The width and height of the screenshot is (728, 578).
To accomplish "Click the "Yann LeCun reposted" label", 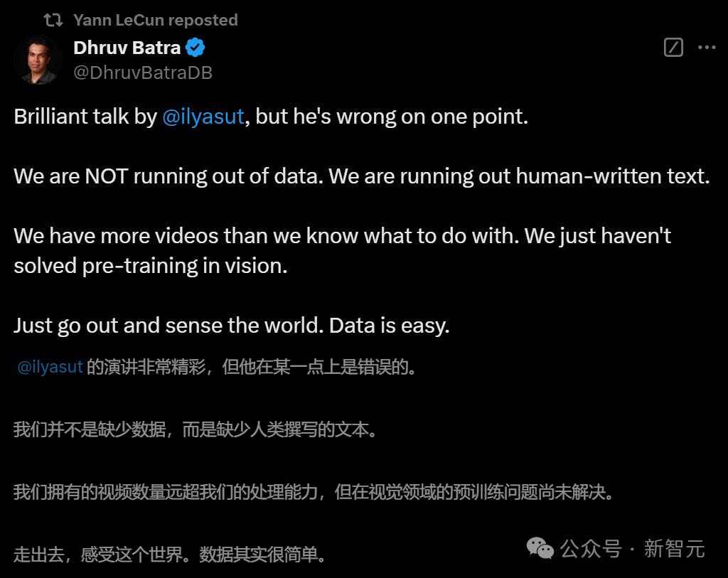I will click(155, 20).
